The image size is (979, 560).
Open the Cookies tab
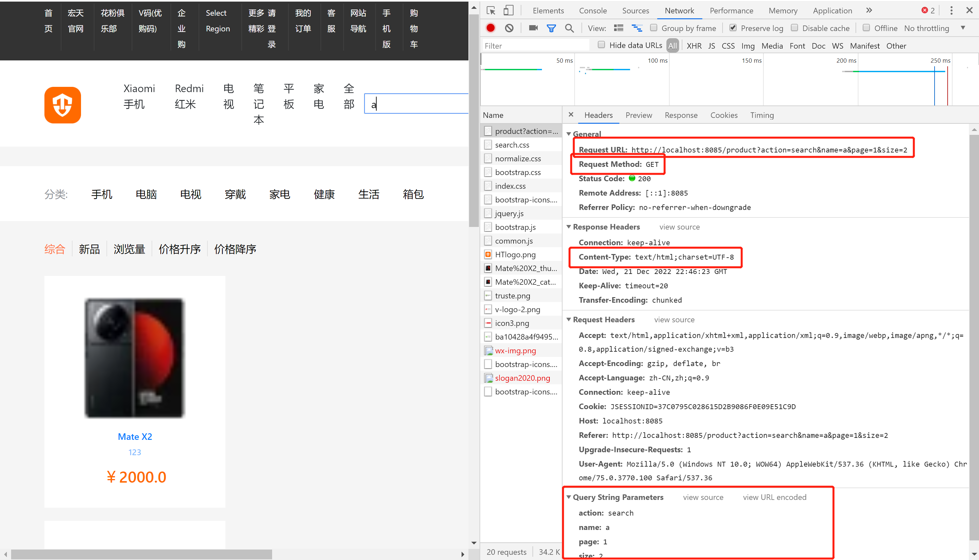[724, 115]
